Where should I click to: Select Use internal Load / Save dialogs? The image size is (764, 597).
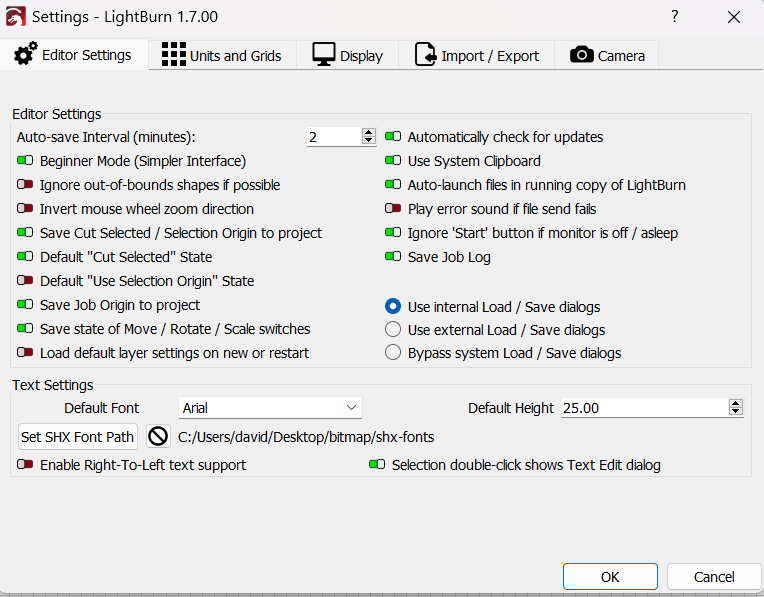point(393,307)
